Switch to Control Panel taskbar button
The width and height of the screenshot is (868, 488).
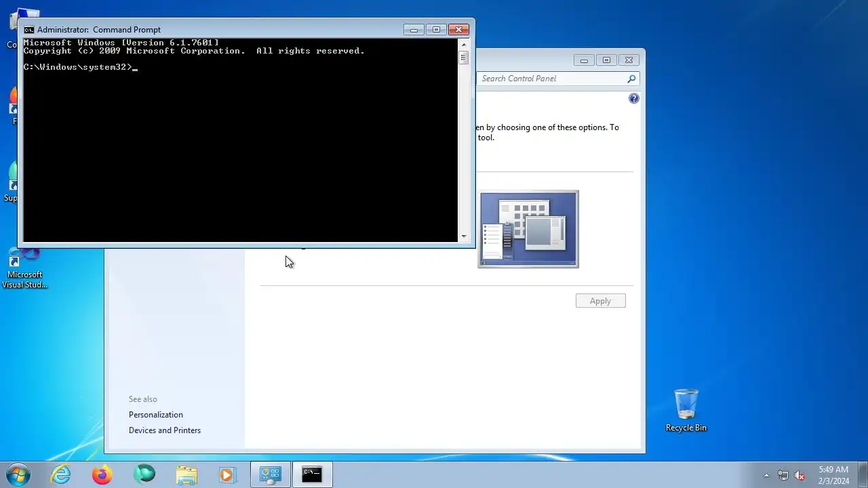[x=271, y=474]
